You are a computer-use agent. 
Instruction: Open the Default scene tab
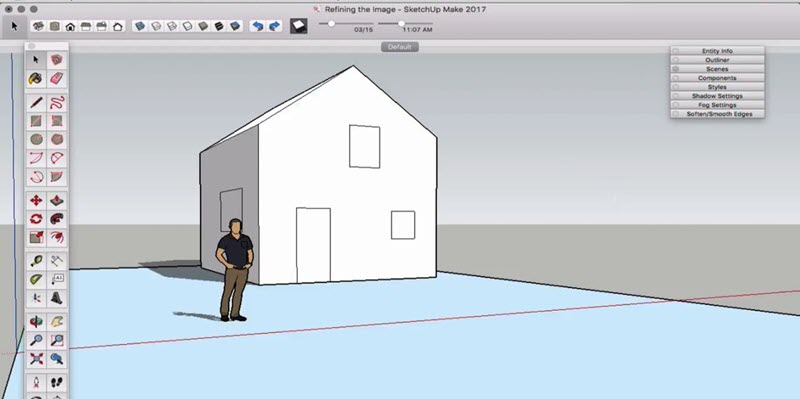pos(399,47)
